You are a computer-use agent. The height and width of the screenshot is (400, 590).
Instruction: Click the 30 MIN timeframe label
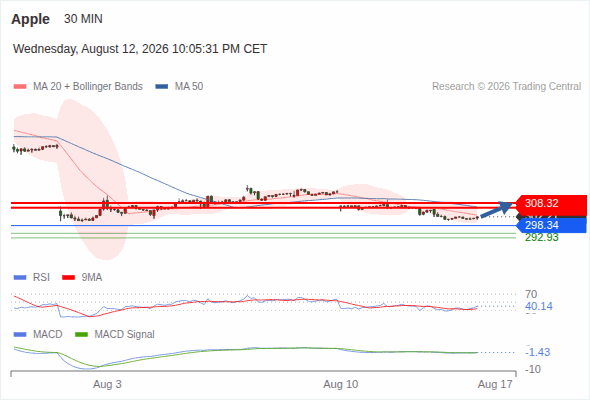pyautogui.click(x=83, y=19)
